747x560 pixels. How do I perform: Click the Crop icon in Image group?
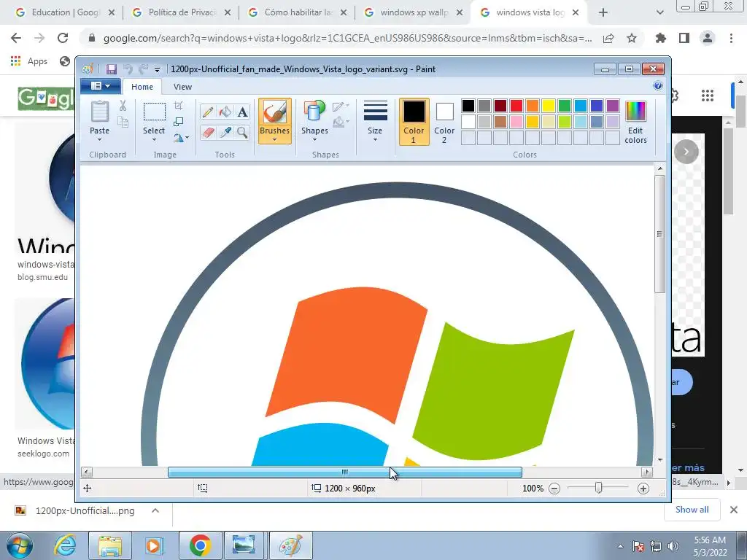(178, 105)
